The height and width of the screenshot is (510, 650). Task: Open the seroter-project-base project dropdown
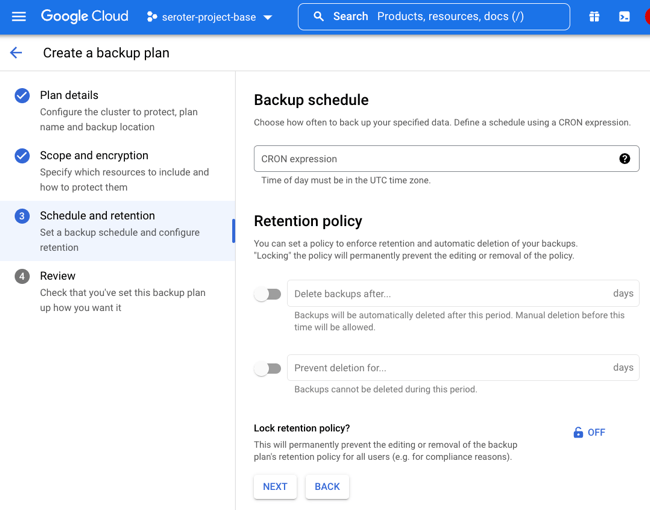[210, 17]
